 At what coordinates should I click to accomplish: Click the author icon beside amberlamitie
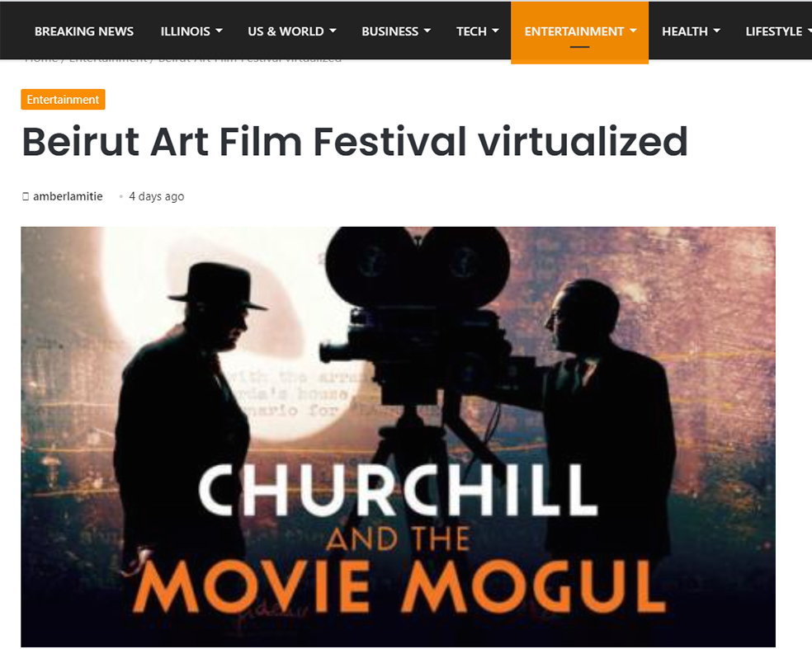point(26,196)
